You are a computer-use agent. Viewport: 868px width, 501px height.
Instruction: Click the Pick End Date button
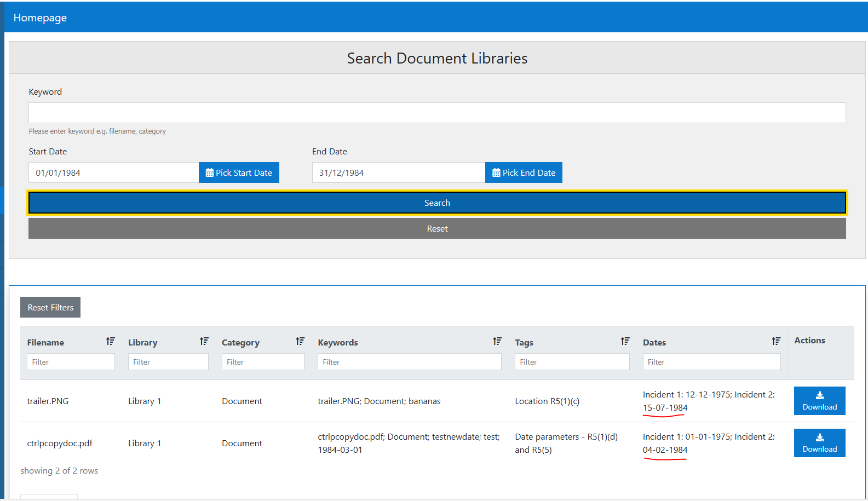tap(524, 172)
